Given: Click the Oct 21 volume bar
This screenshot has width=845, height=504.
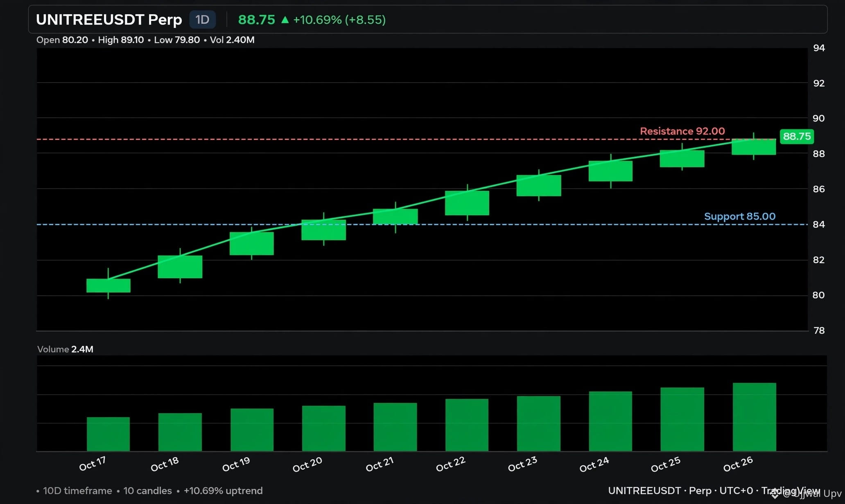Looking at the screenshot, I should 395,427.
